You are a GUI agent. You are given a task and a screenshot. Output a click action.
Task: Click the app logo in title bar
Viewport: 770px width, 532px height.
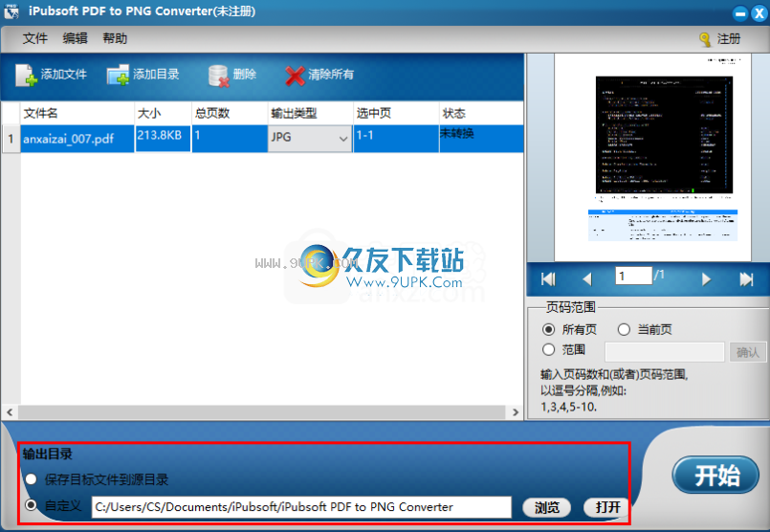pyautogui.click(x=11, y=11)
